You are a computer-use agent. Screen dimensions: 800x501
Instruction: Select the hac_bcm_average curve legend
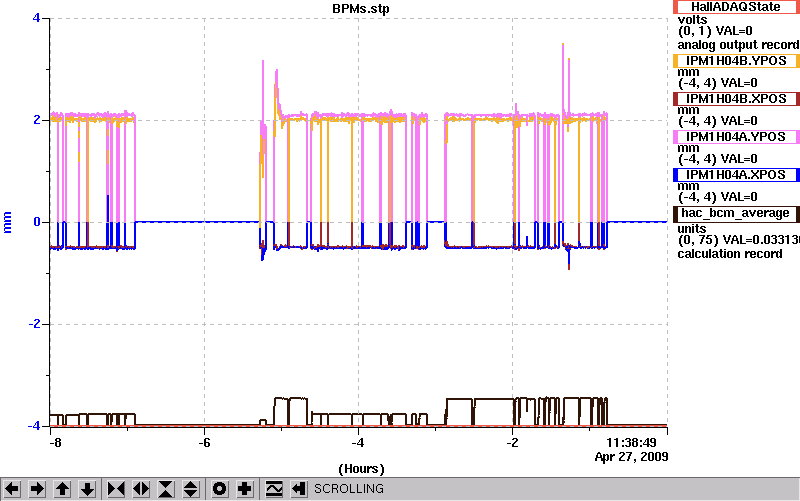point(736,213)
